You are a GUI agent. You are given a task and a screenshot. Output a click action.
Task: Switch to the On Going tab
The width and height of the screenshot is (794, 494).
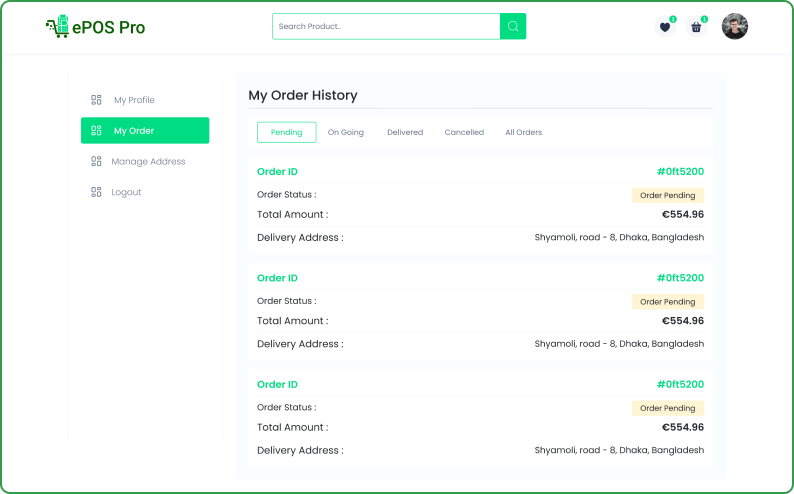(x=346, y=132)
